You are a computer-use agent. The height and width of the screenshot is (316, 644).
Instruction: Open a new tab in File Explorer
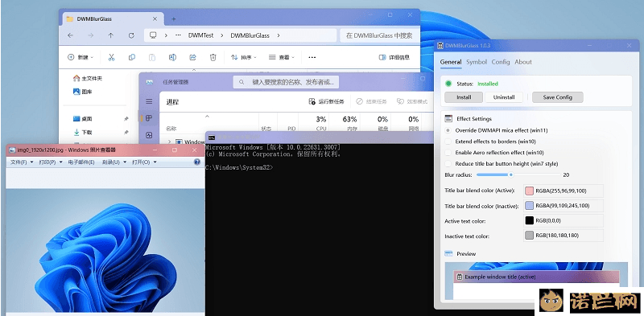(173, 18)
